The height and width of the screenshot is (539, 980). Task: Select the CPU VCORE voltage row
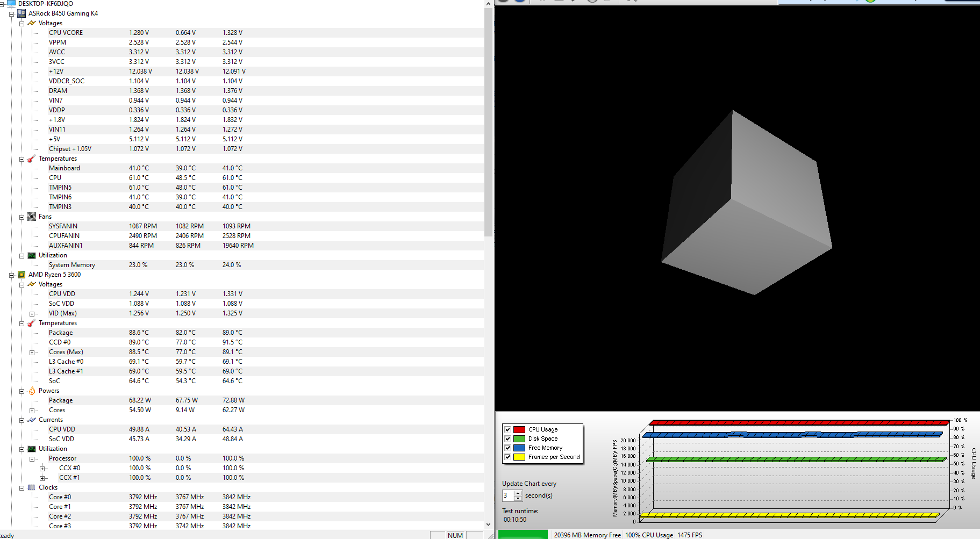tap(66, 33)
